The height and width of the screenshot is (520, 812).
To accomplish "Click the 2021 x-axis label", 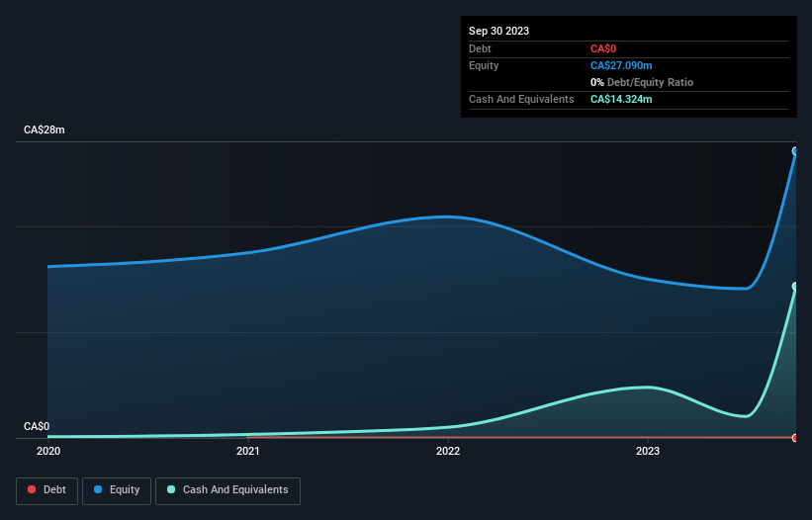I will click(248, 451).
